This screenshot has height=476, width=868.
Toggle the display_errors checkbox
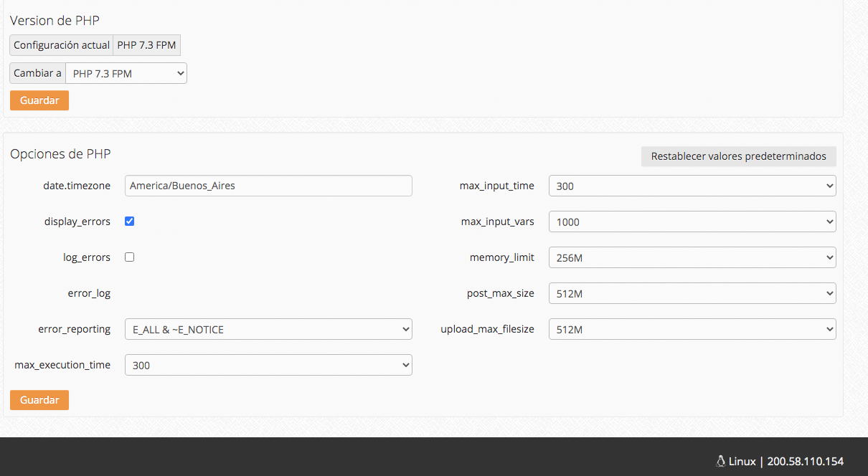click(130, 221)
